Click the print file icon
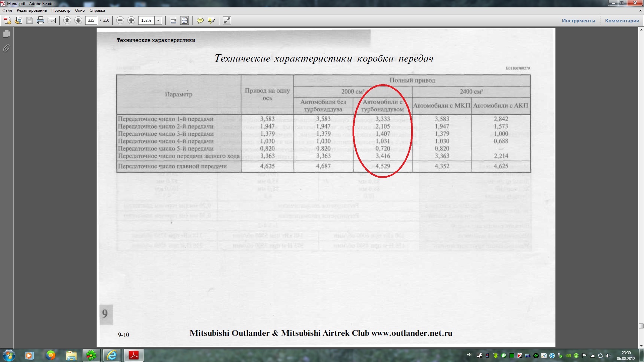Image resolution: width=644 pixels, height=362 pixels. point(41,20)
